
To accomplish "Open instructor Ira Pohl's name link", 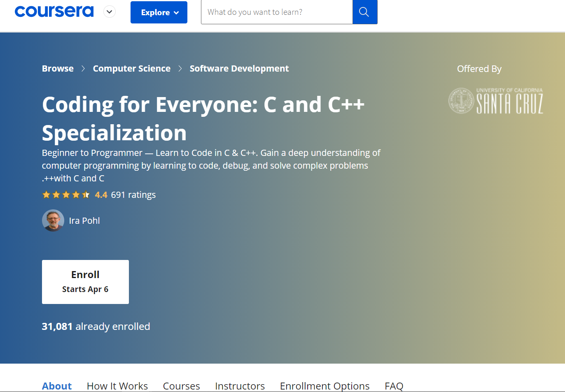I will [84, 220].
